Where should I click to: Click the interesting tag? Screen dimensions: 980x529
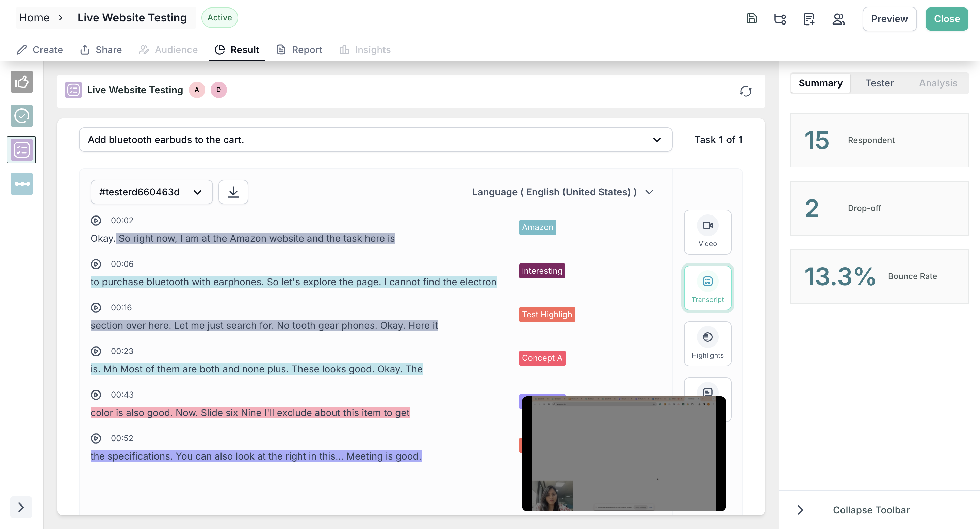(x=542, y=271)
